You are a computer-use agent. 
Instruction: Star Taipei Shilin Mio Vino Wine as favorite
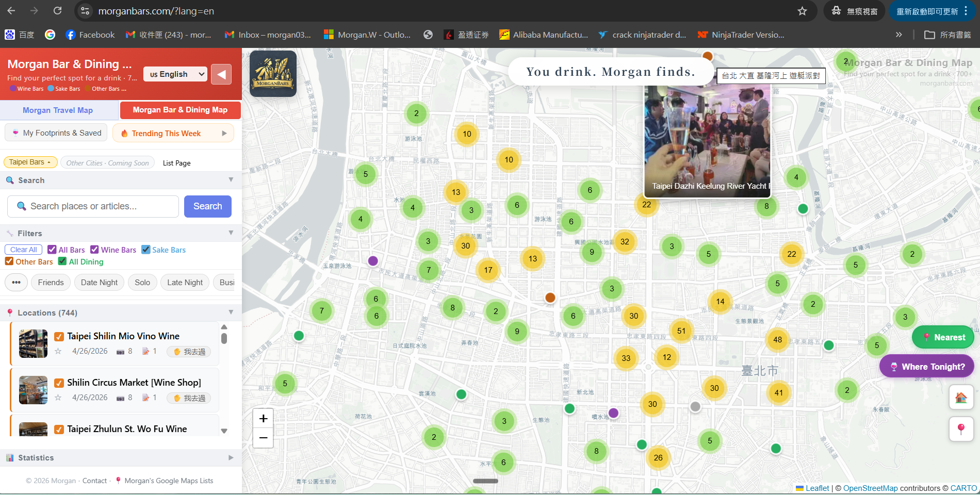[58, 351]
